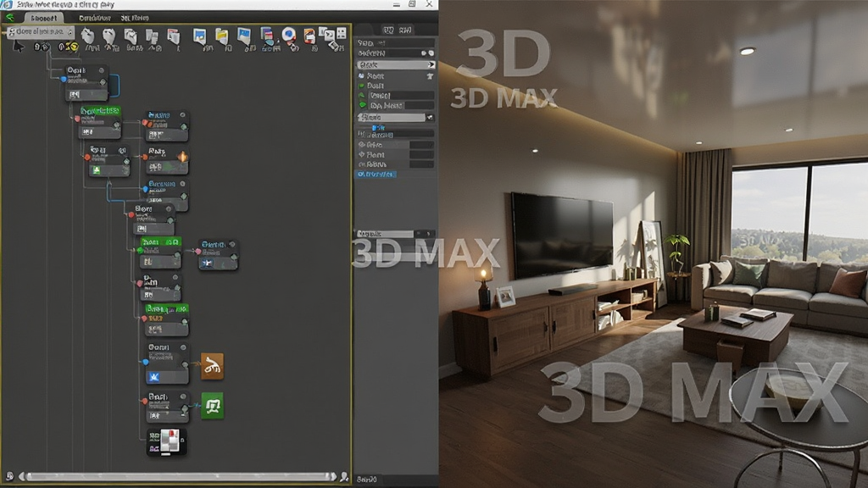Toggle the left small circle on the panel's second row
This screenshot has height=488, width=868.
tap(424, 53)
